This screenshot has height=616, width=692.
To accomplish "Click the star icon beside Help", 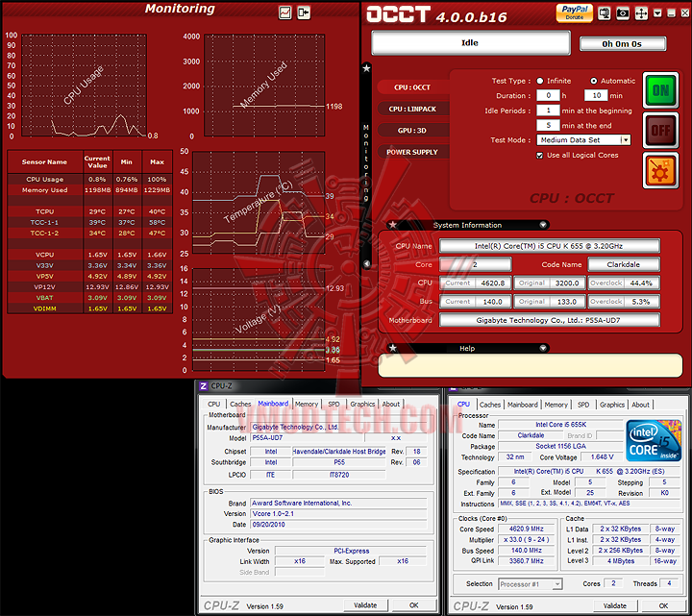I will pyautogui.click(x=392, y=348).
